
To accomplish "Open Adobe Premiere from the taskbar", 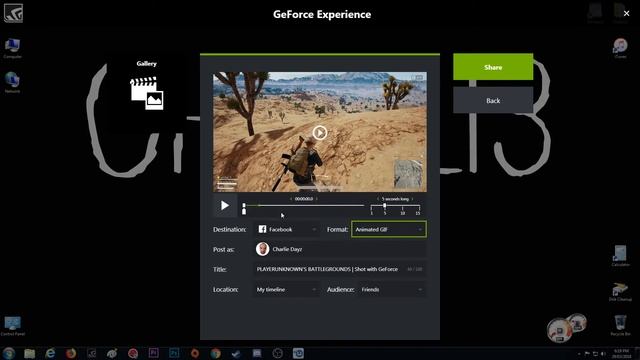I will click(153, 353).
